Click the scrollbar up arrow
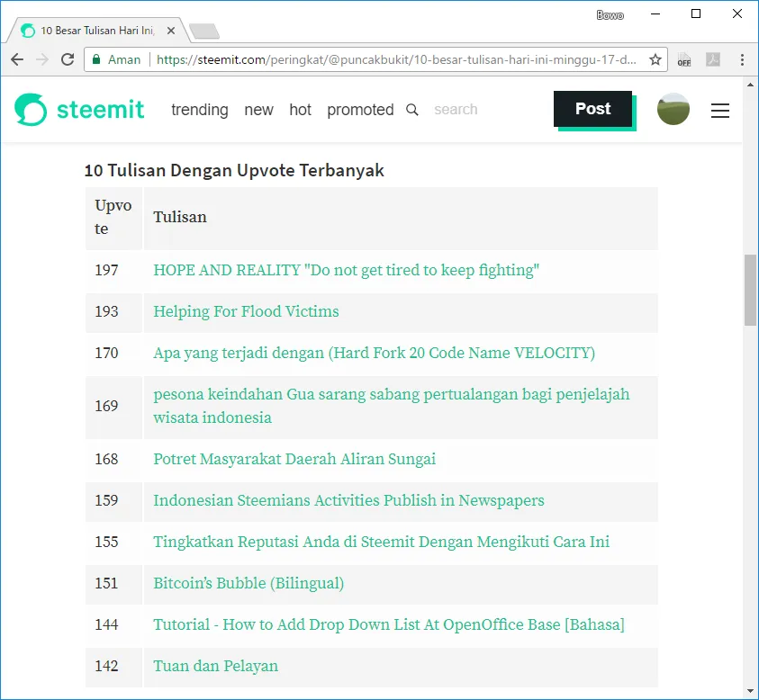Viewport: 759px width, 700px height. [x=750, y=85]
